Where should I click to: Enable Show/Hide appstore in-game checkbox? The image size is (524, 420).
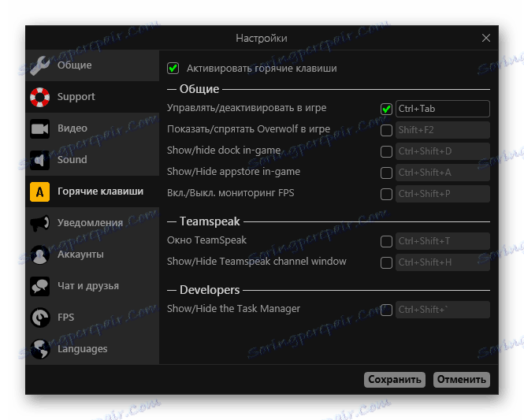click(386, 173)
